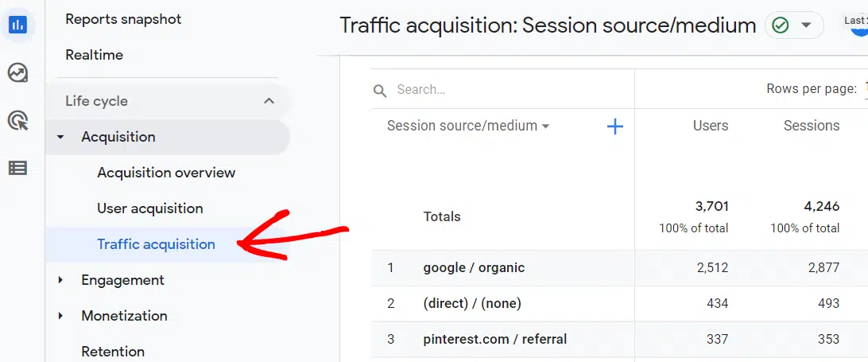Open Acquisition overview report
Viewport: 868px width, 362px height.
point(166,173)
